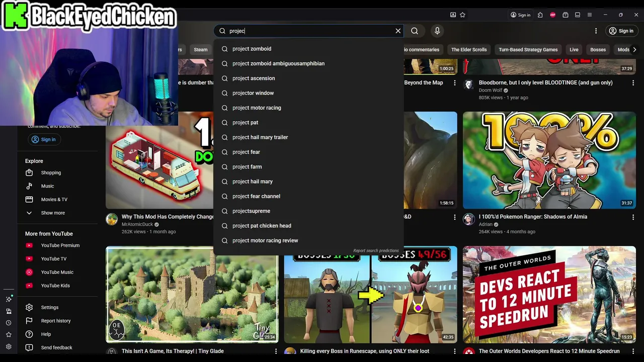Image resolution: width=644 pixels, height=362 pixels.
Task: Choose the 'project pat' suggestion
Action: (308, 123)
